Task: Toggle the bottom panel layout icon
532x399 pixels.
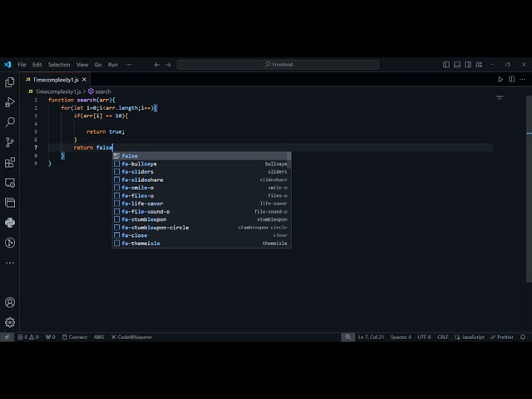Action: (457, 65)
